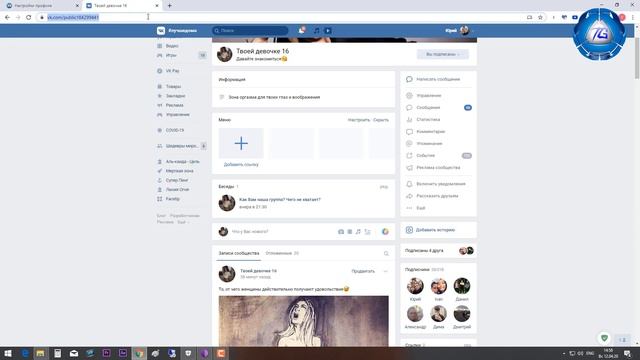Search wall posts with magnifier icon

click(386, 253)
